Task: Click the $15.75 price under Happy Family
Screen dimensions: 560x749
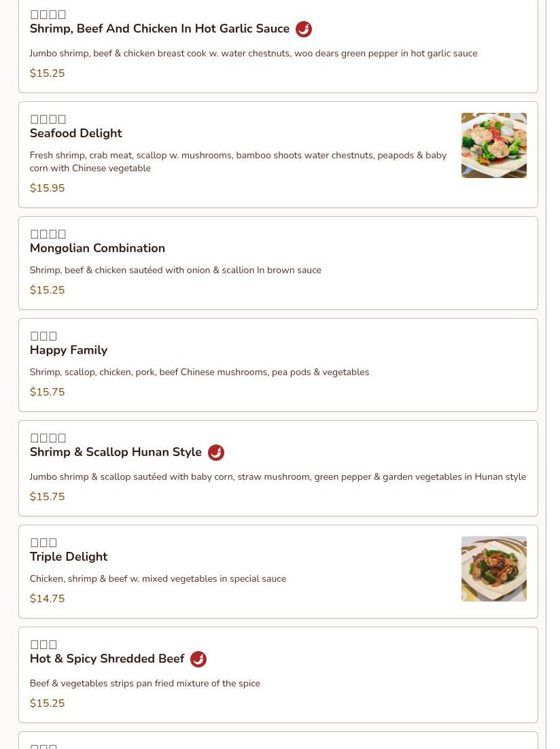Action: point(47,391)
